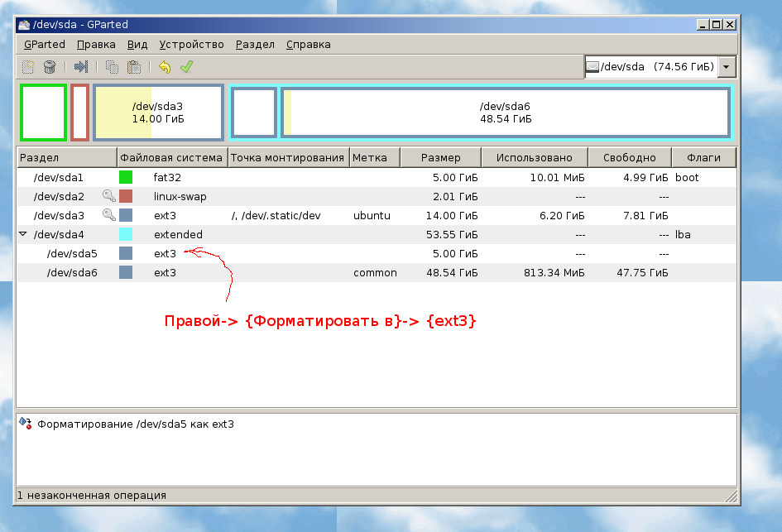Click the '53.55 ГиБ' size value
Viewport: 782px width, 532px height.
click(x=452, y=234)
